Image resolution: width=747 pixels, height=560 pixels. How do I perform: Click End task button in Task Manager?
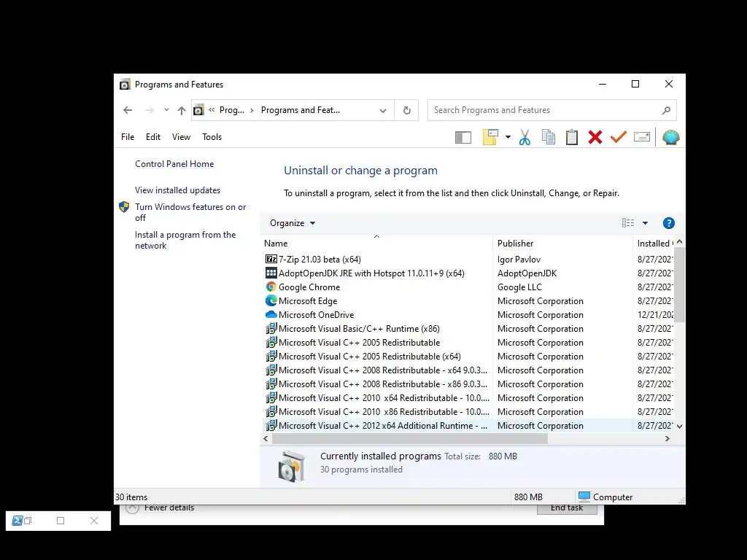566,509
